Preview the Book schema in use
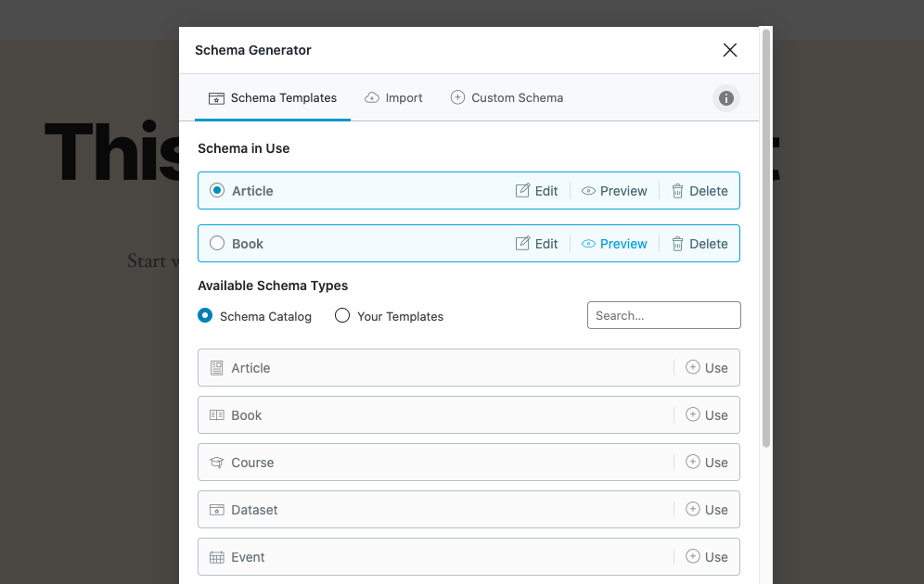This screenshot has width=924, height=584. (614, 244)
